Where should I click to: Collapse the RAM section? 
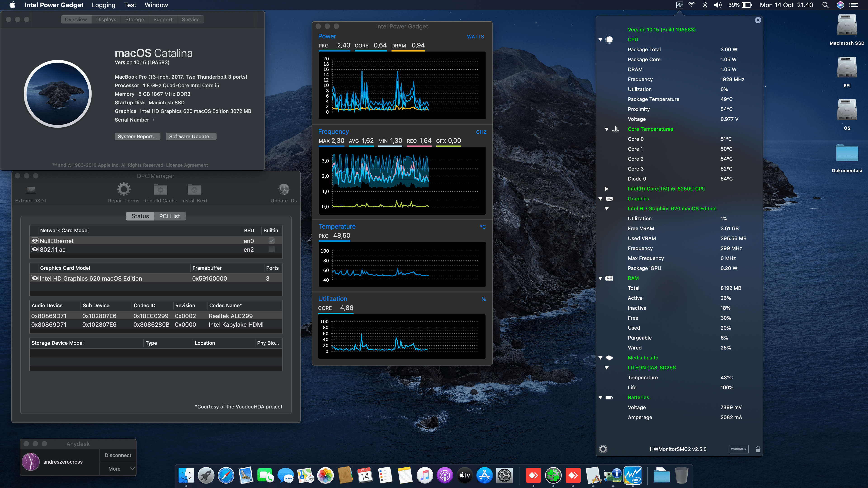[x=601, y=278]
